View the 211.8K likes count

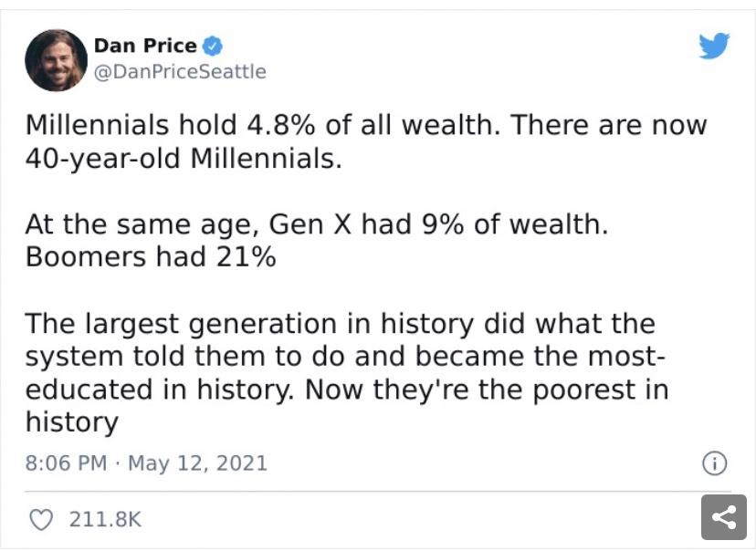click(104, 519)
